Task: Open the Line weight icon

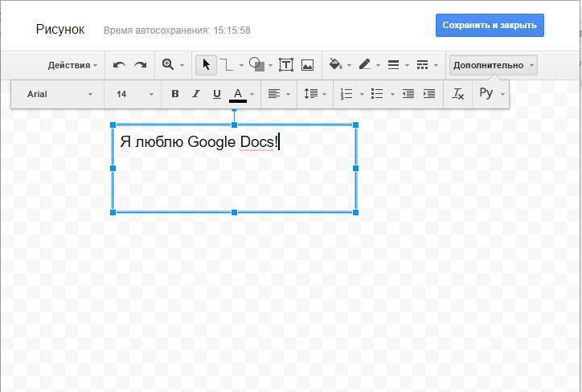Action: click(393, 65)
